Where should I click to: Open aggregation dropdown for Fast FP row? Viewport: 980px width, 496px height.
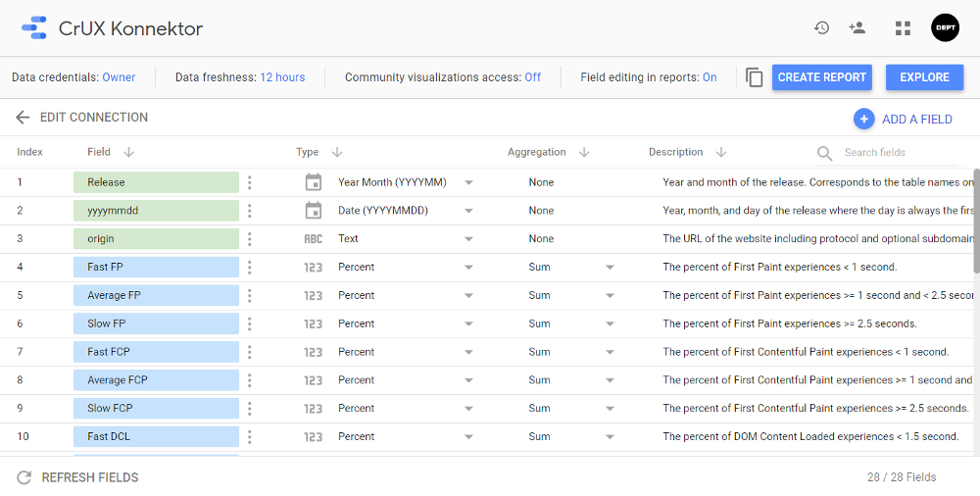(x=610, y=267)
